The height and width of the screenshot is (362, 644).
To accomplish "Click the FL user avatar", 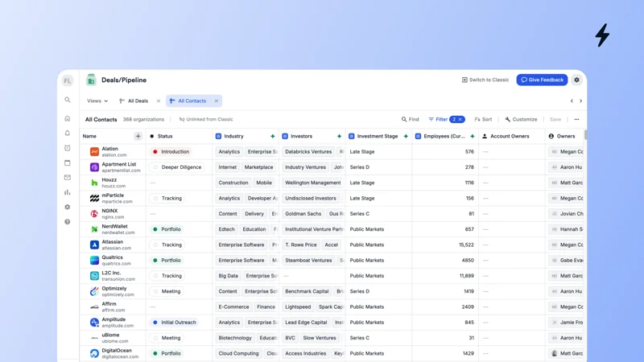I will pyautogui.click(x=68, y=80).
